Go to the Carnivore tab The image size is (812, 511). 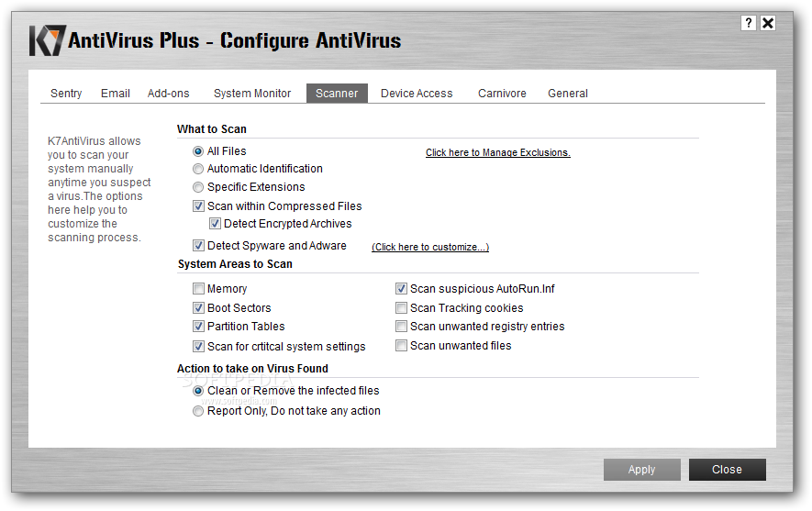(x=502, y=94)
